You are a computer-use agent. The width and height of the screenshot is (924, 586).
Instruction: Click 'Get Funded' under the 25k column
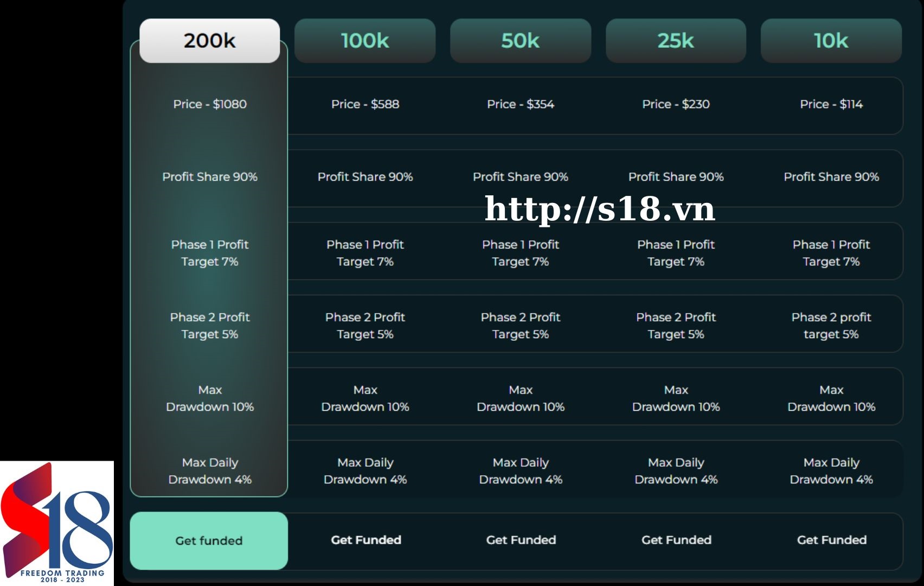click(676, 540)
